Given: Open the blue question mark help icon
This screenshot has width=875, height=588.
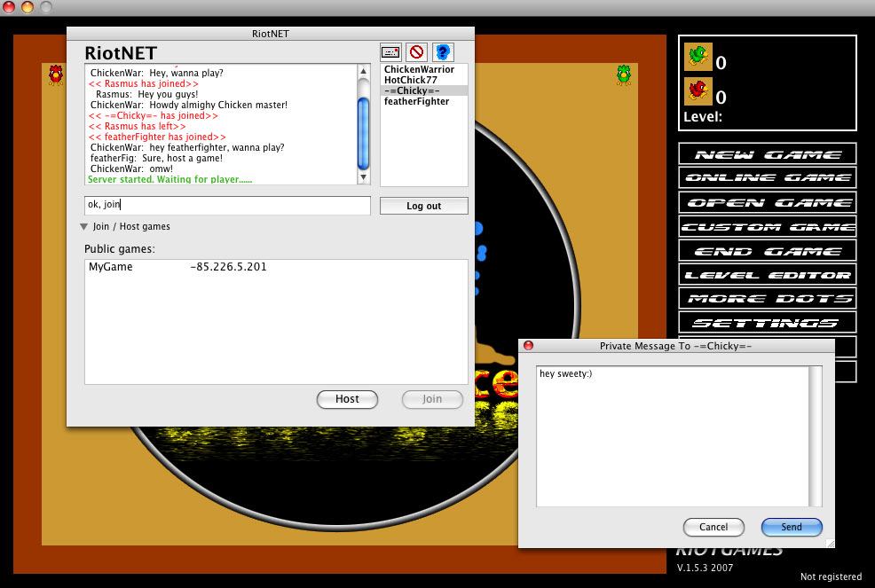Looking at the screenshot, I should (x=443, y=52).
